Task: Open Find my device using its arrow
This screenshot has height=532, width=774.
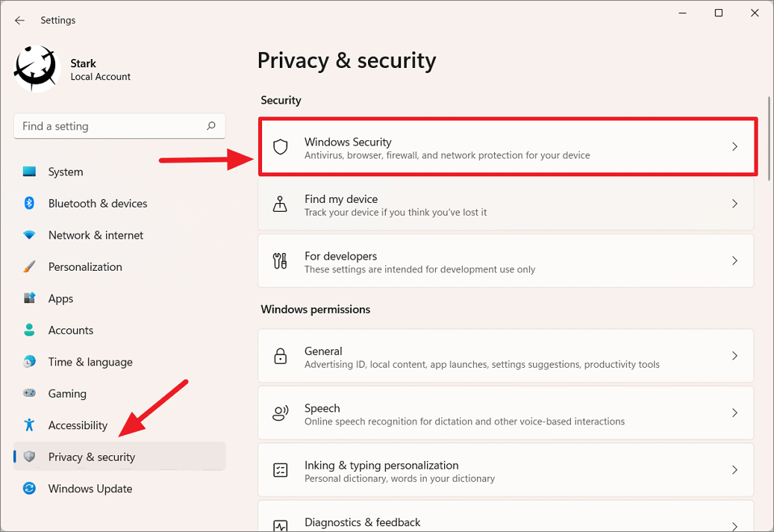Action: [x=734, y=203]
